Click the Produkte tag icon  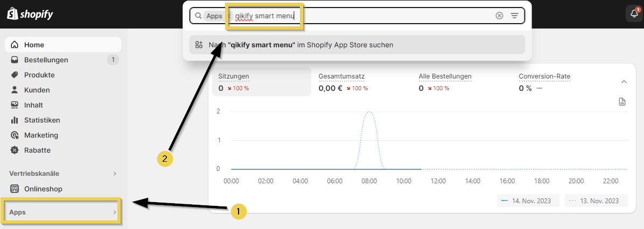click(15, 75)
